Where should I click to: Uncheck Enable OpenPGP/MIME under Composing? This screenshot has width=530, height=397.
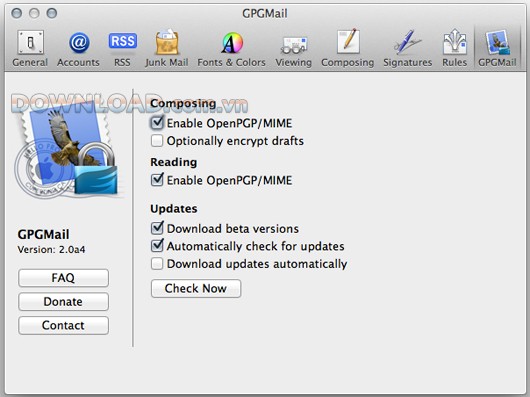click(x=157, y=123)
